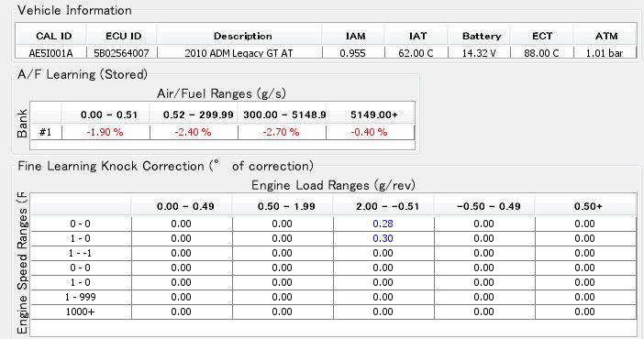Select the AE5I001A CAL ID cell
This screenshot has width=644, height=339.
[x=51, y=53]
